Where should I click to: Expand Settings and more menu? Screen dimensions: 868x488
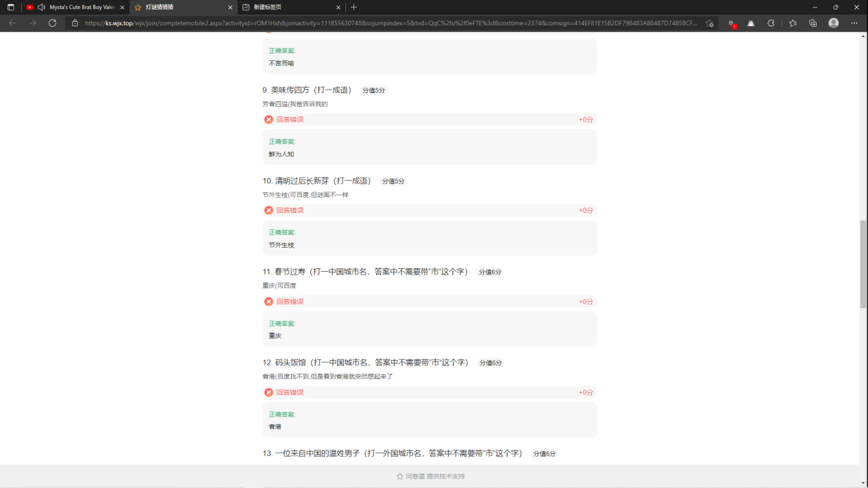[x=854, y=23]
